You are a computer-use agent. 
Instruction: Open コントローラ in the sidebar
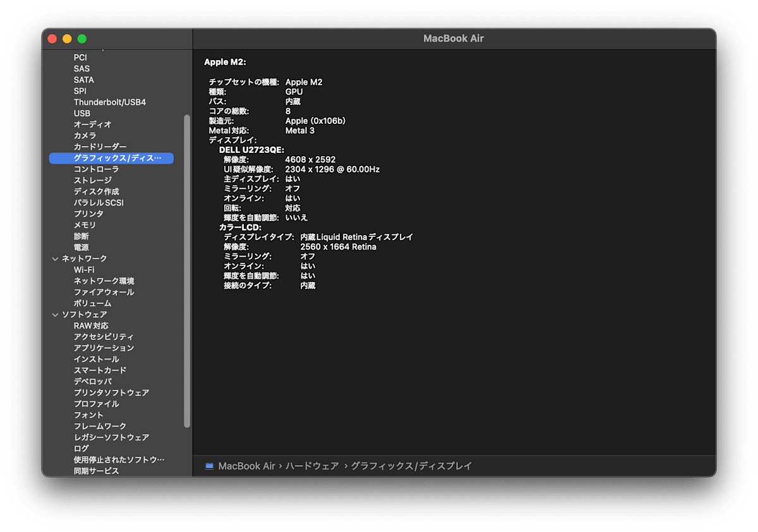coord(96,169)
